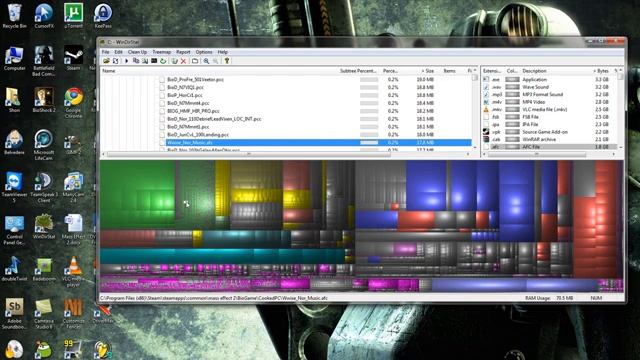This screenshot has width=640, height=360.
Task: Click file list horizontal scrollbar right arrow
Action: pos(468,154)
